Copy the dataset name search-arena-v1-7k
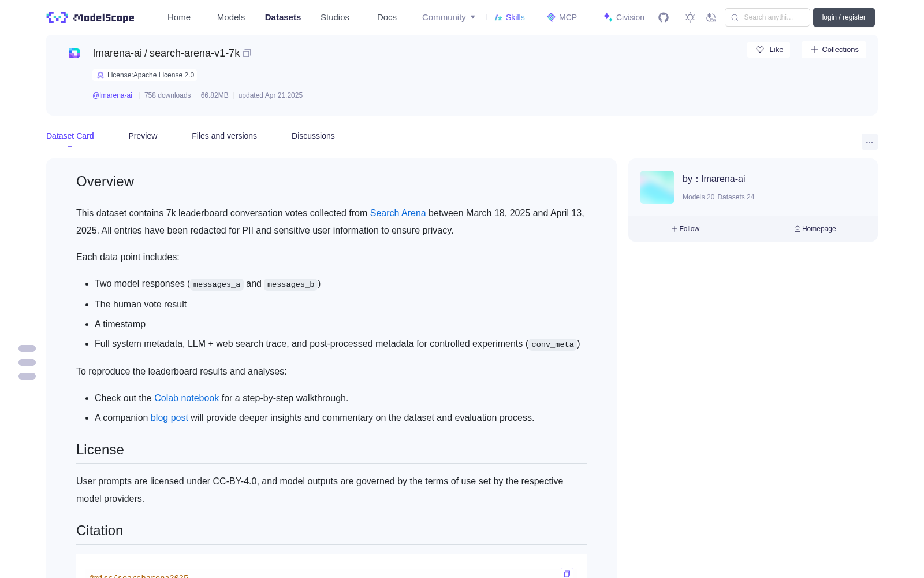924x578 pixels. click(247, 53)
